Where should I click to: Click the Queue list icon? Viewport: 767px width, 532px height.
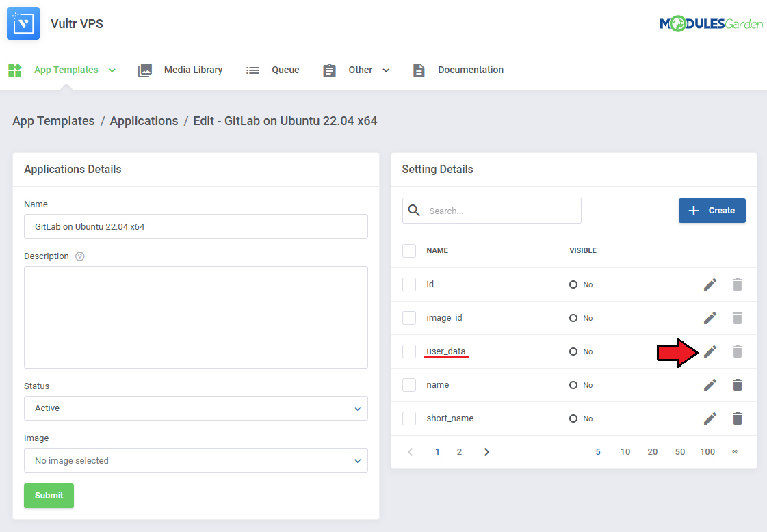(x=252, y=70)
